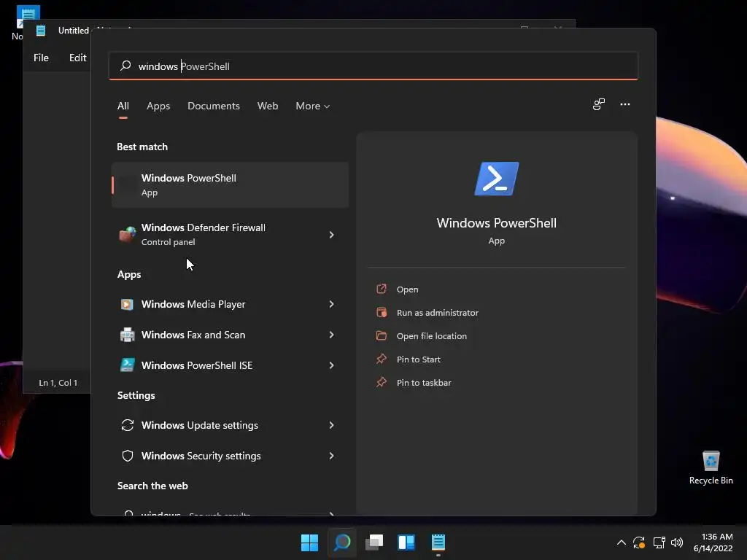Image resolution: width=747 pixels, height=560 pixels.
Task: Switch to the Web tab
Action: click(268, 106)
